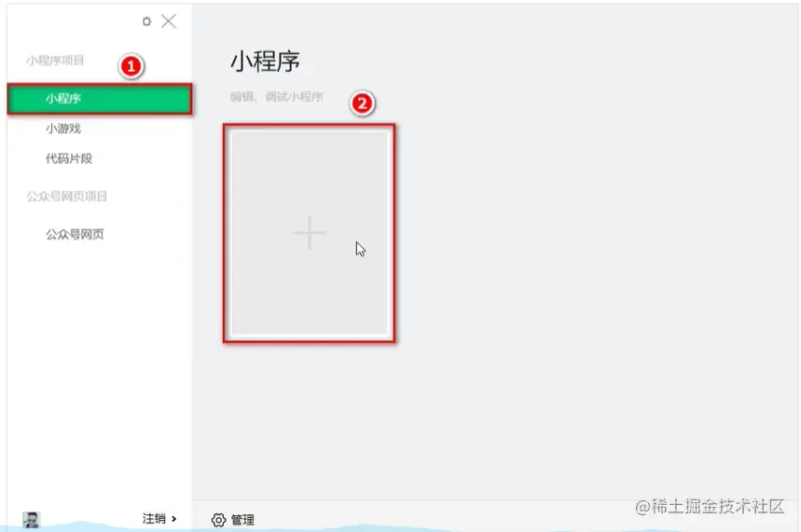Viewport: 801px width, 532px height.
Task: Click the 小程序项目 group header
Action: (x=55, y=61)
